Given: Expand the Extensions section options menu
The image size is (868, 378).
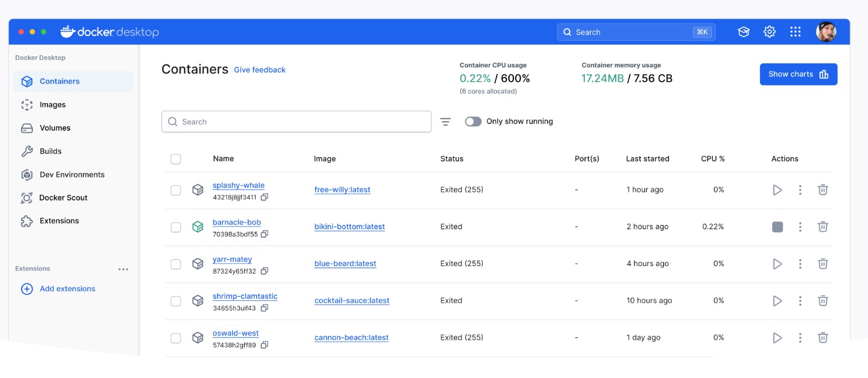Looking at the screenshot, I should coord(123,269).
